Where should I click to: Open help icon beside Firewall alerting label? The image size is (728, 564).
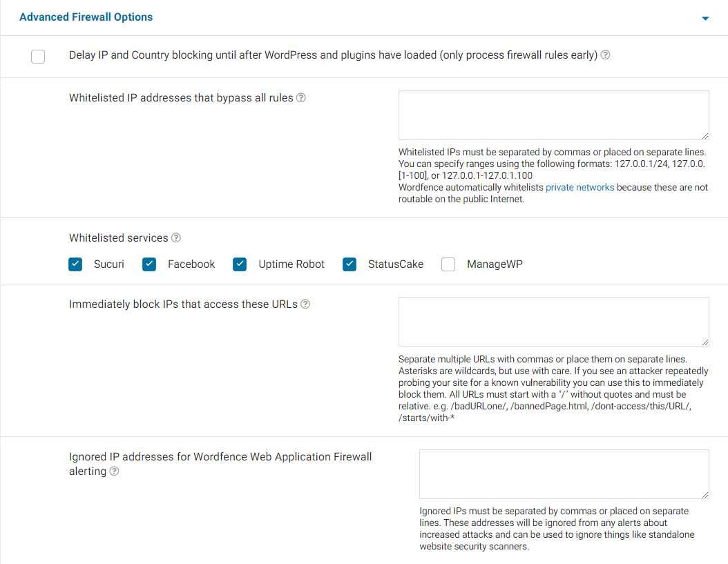pos(114,471)
